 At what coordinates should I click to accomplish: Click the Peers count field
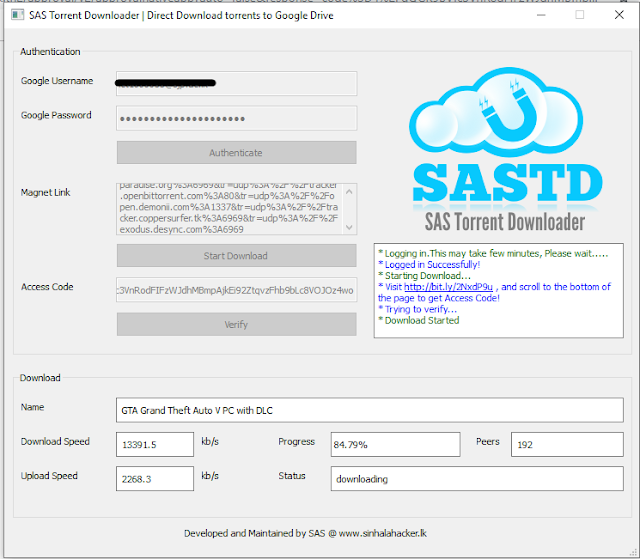(566, 445)
